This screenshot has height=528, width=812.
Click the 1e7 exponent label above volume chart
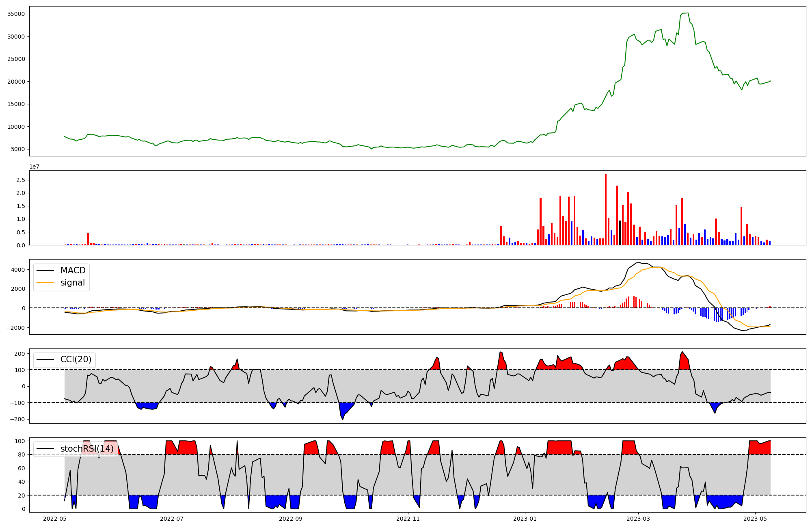(34, 167)
